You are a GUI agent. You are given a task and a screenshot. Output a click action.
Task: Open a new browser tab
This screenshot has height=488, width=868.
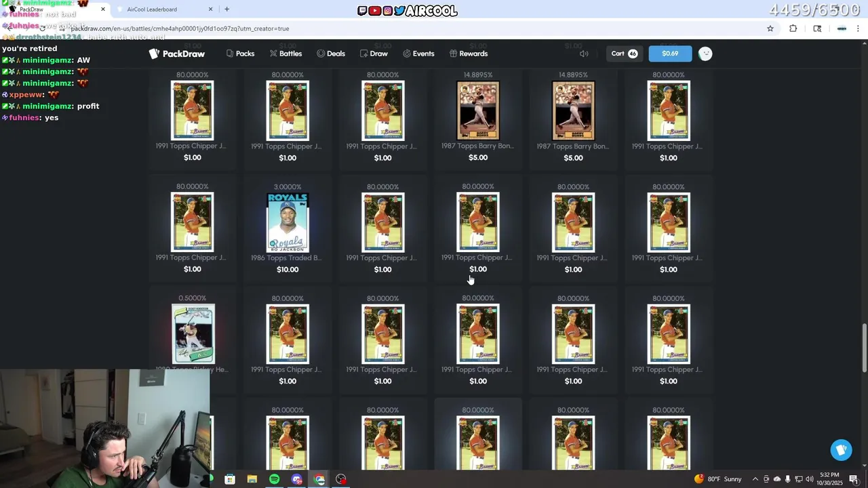click(x=226, y=9)
